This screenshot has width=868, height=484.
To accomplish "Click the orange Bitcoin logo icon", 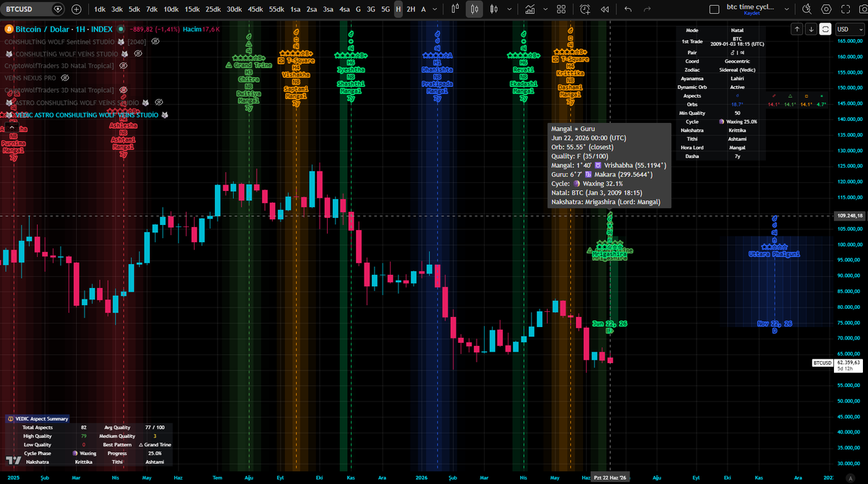I will pos(9,29).
